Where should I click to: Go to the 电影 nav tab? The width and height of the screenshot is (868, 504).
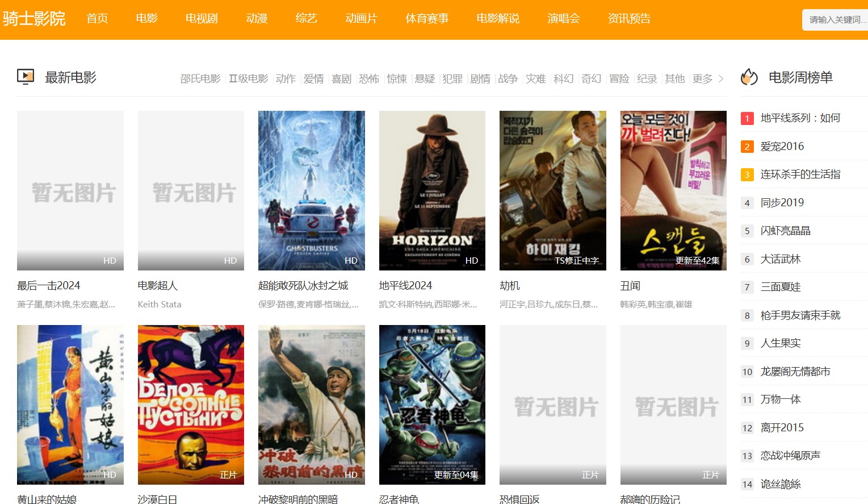pyautogui.click(x=146, y=18)
